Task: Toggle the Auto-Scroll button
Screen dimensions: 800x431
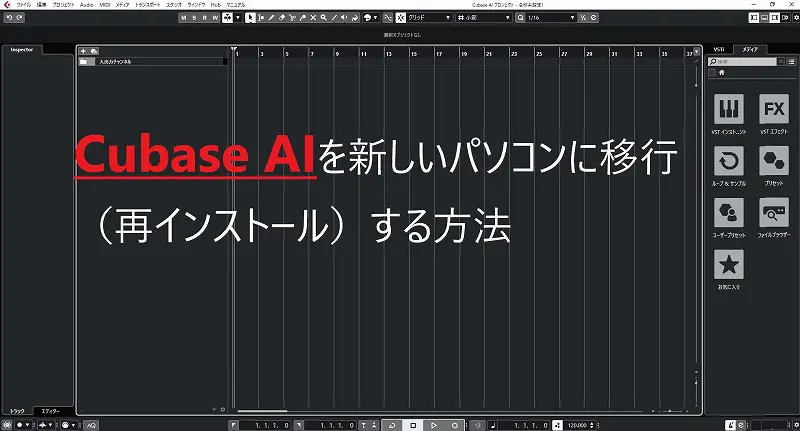Action: (228, 17)
